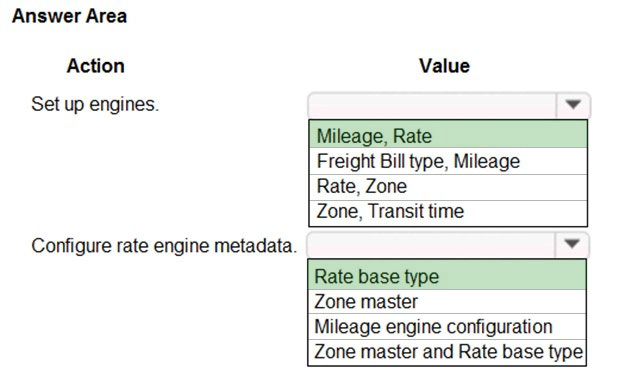Click the Set up engines label

click(x=95, y=104)
